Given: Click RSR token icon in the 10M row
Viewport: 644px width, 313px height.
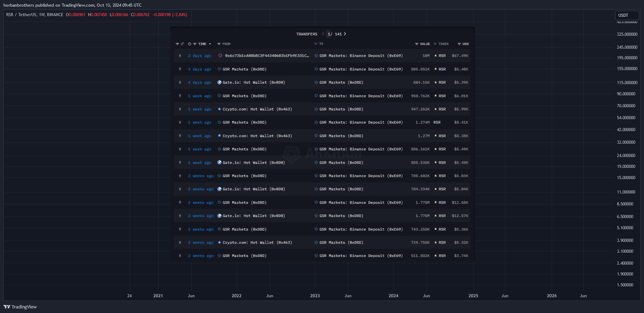Looking at the screenshot, I should coord(436,56).
